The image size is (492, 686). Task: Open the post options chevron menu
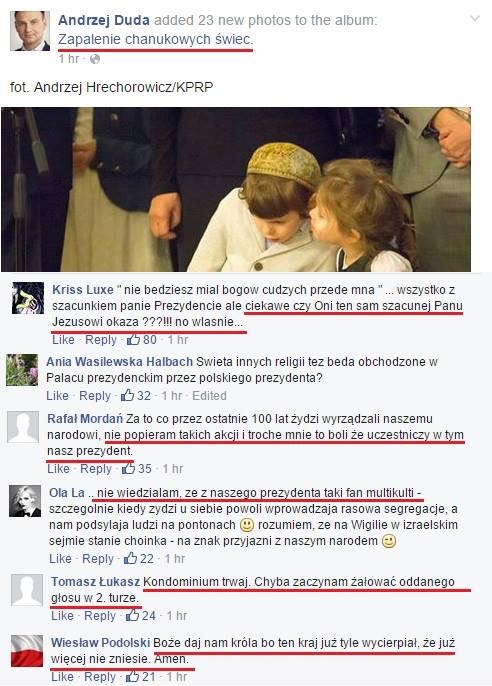(x=475, y=19)
